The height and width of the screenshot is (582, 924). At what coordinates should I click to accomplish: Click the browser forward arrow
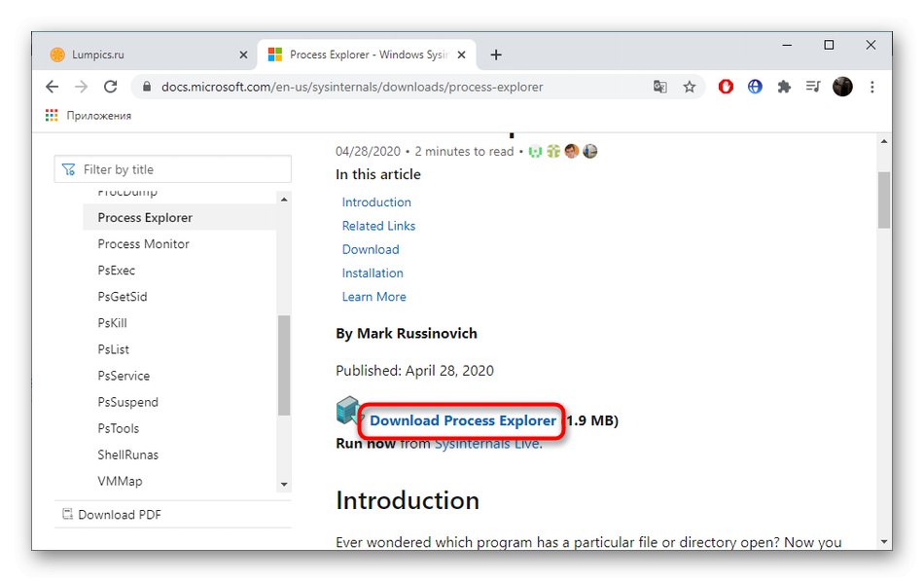82,87
